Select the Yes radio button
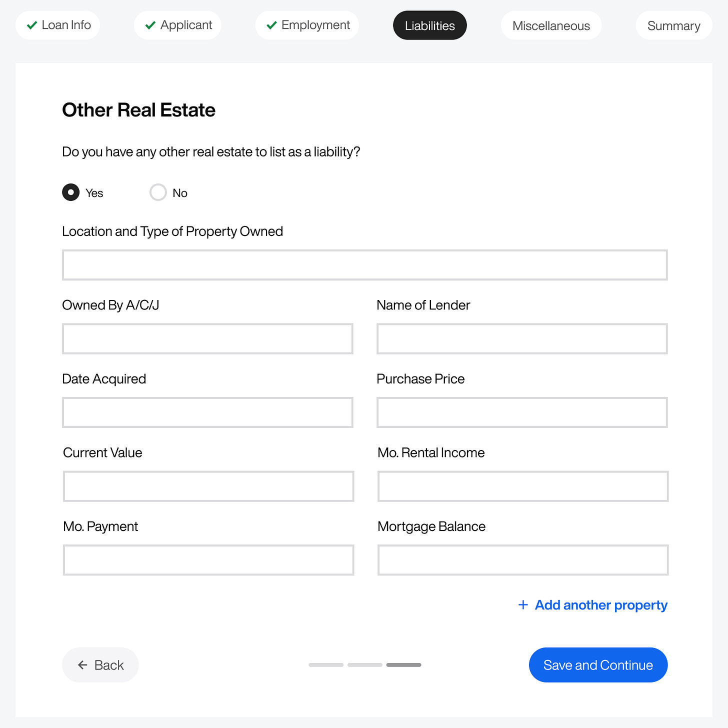Image resolution: width=728 pixels, height=728 pixels. [71, 192]
